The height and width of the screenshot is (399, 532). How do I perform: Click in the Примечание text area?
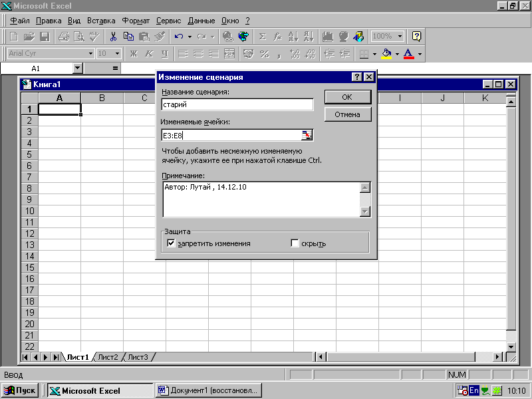[x=261, y=199]
